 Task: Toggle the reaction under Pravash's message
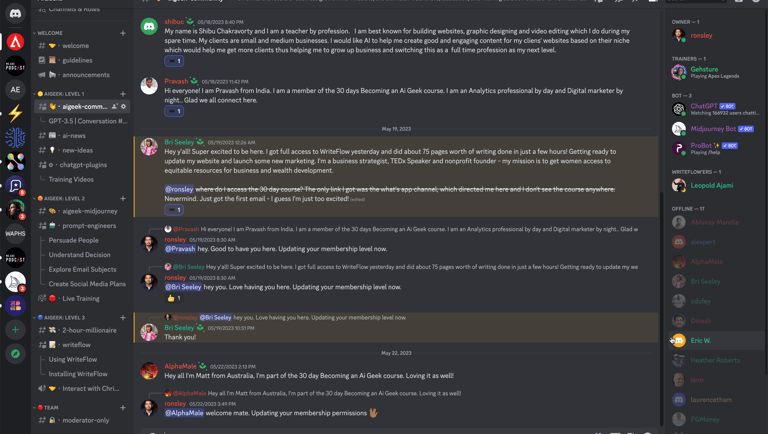(x=174, y=111)
